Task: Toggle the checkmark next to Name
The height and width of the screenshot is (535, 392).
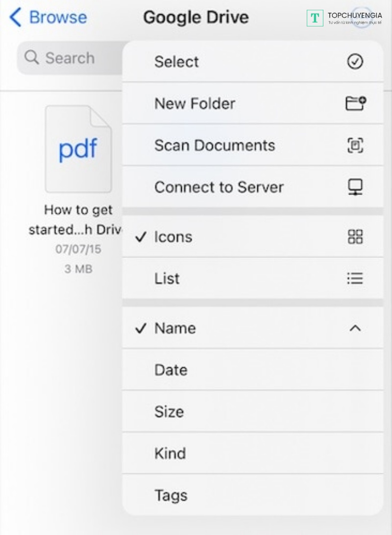Action: click(141, 328)
